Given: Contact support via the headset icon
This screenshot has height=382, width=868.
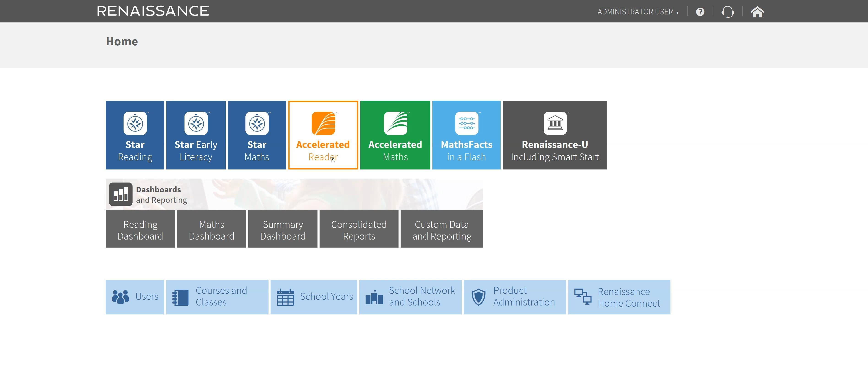Looking at the screenshot, I should [727, 12].
